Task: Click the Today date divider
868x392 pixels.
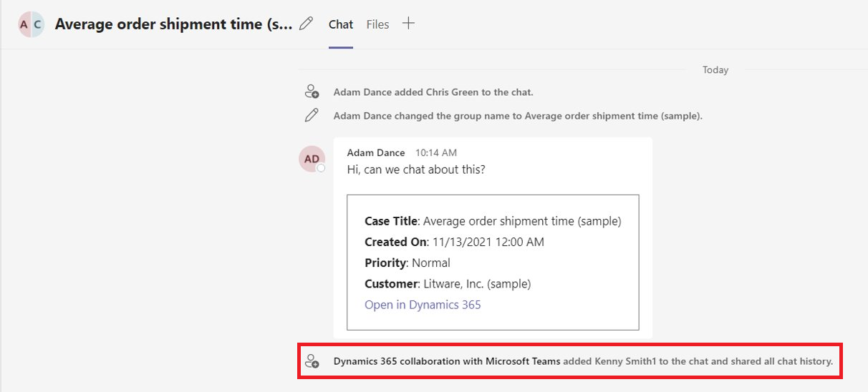Action: pyautogui.click(x=715, y=70)
